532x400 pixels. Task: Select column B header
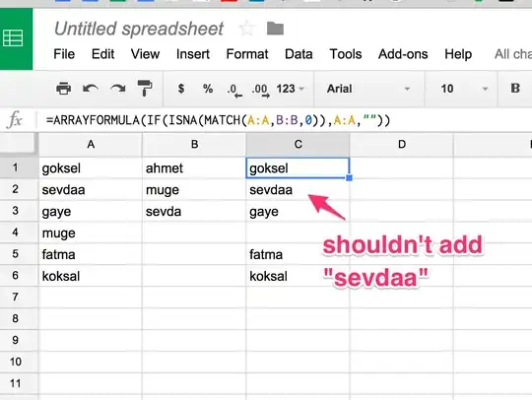194,145
